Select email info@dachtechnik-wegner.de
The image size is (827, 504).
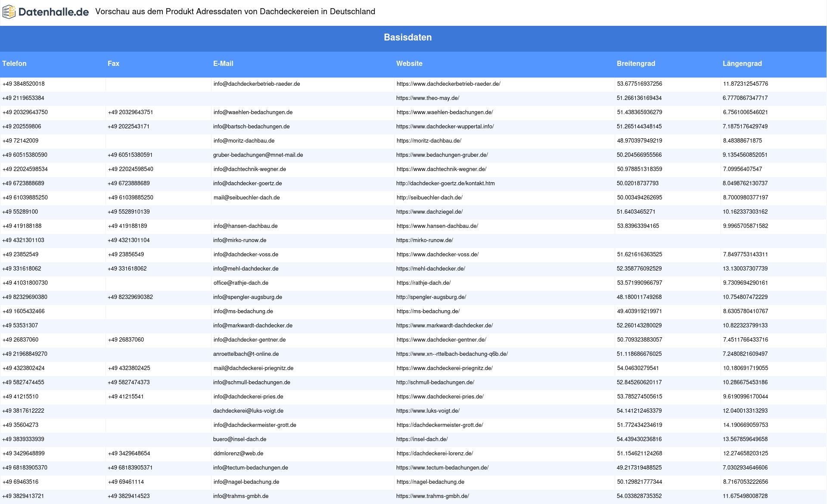pos(250,169)
